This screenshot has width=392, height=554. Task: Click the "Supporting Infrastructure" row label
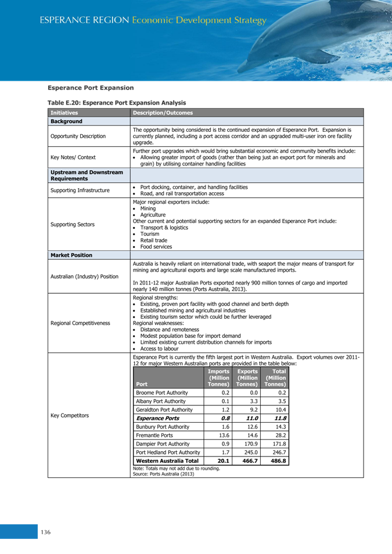80,190
